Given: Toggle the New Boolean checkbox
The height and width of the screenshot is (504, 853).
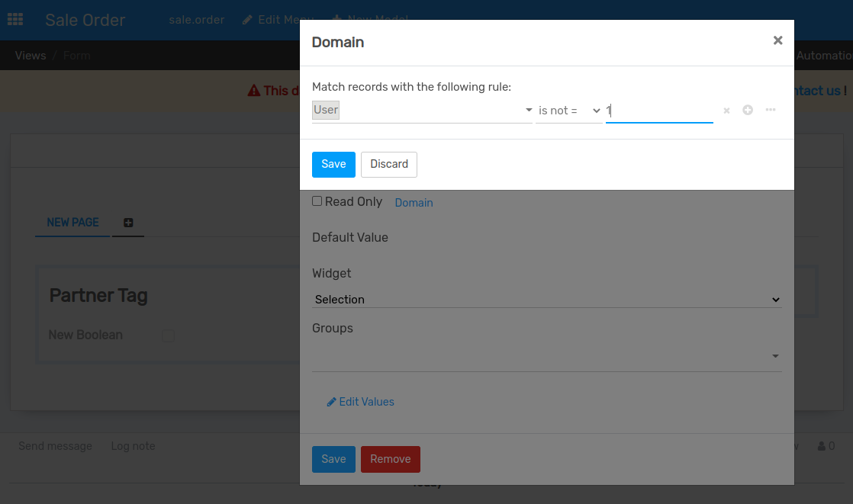Looking at the screenshot, I should point(168,335).
